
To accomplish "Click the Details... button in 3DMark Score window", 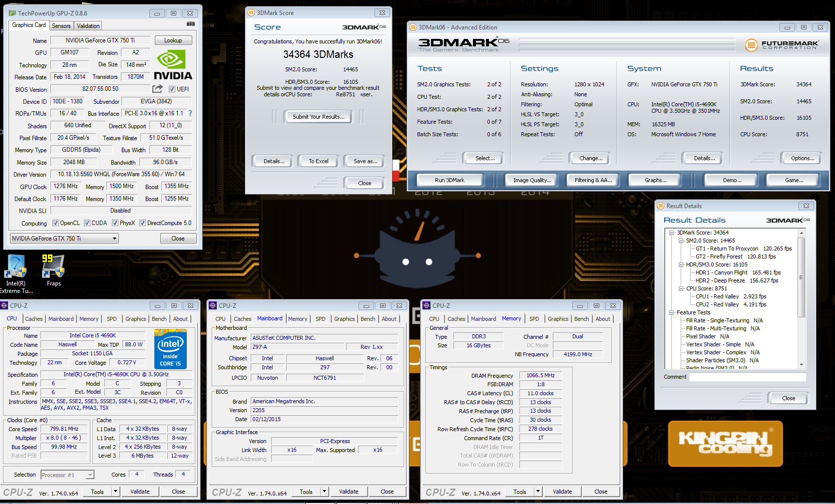I will [x=274, y=161].
